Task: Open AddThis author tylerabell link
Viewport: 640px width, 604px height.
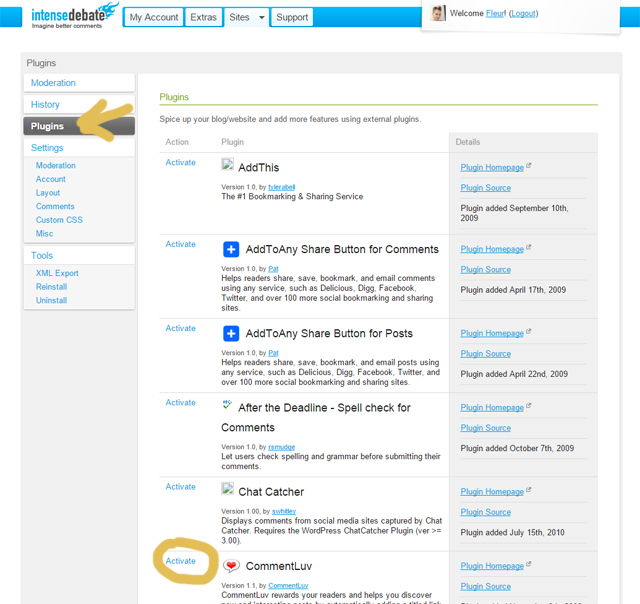Action: pyautogui.click(x=282, y=187)
